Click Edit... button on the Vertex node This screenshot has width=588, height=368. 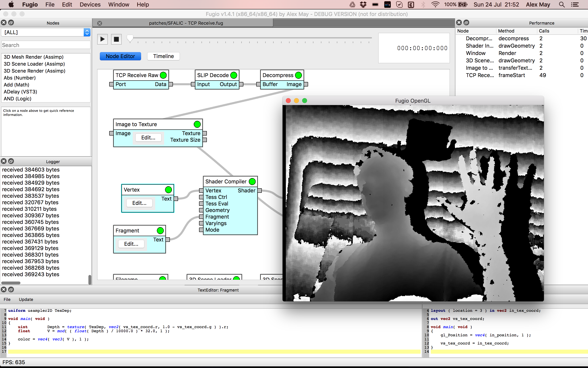139,203
